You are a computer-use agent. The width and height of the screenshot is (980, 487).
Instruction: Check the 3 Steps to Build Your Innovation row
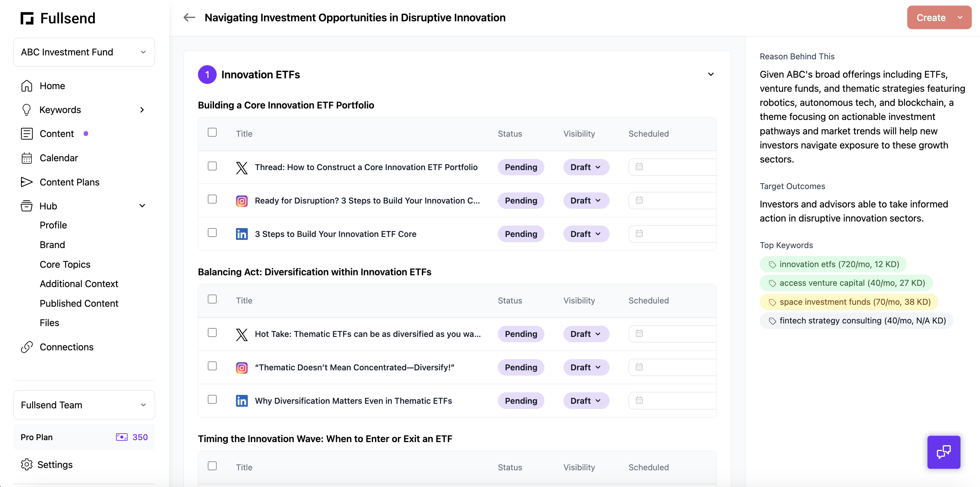tap(212, 233)
